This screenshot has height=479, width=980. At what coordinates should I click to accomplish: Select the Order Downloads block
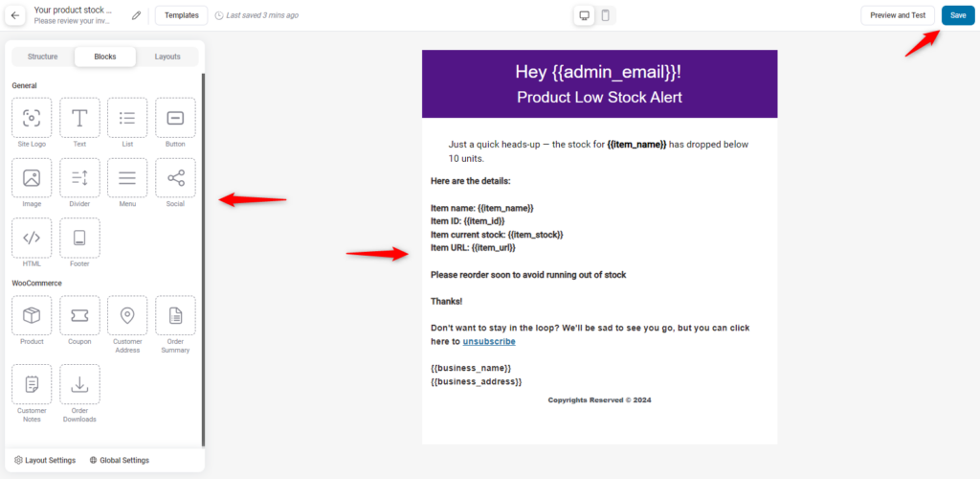click(x=79, y=384)
